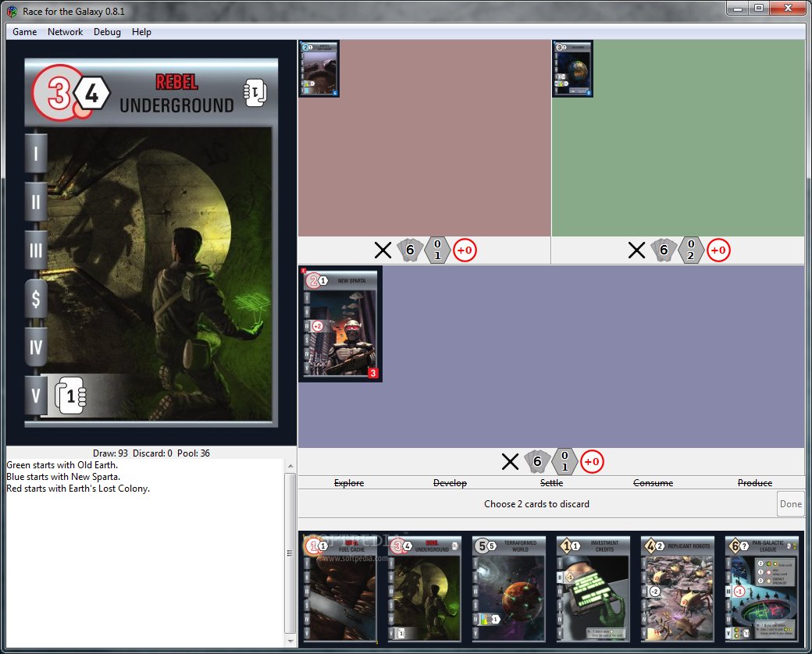
Task: Click phase II tab on large card preview
Action: point(36,201)
